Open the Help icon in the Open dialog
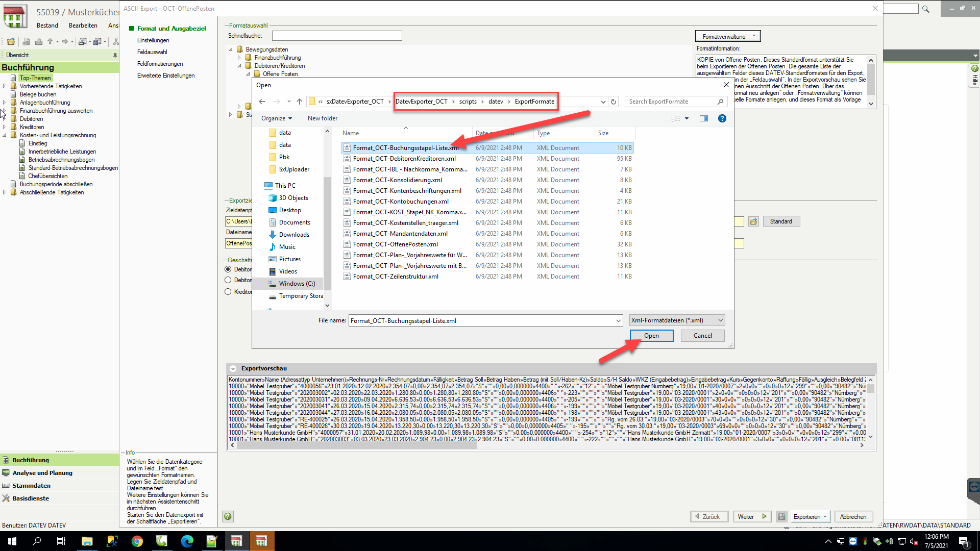The width and height of the screenshot is (980, 551). (722, 118)
